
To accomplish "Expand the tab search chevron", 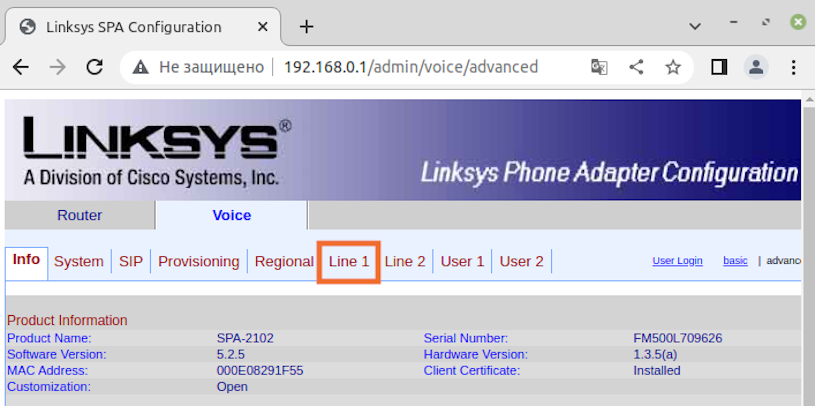I will pos(695,27).
